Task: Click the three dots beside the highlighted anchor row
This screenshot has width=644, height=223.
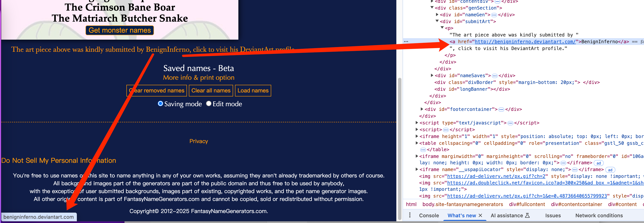Action: point(406,42)
